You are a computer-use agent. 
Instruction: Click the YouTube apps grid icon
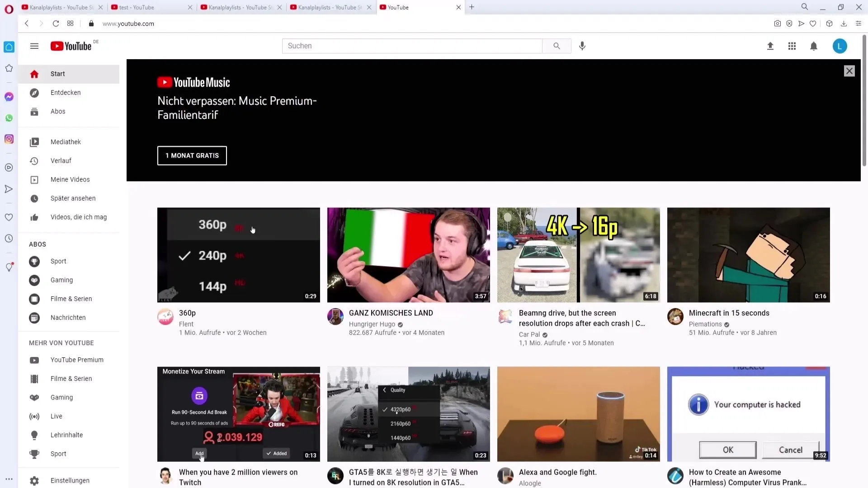(x=792, y=46)
